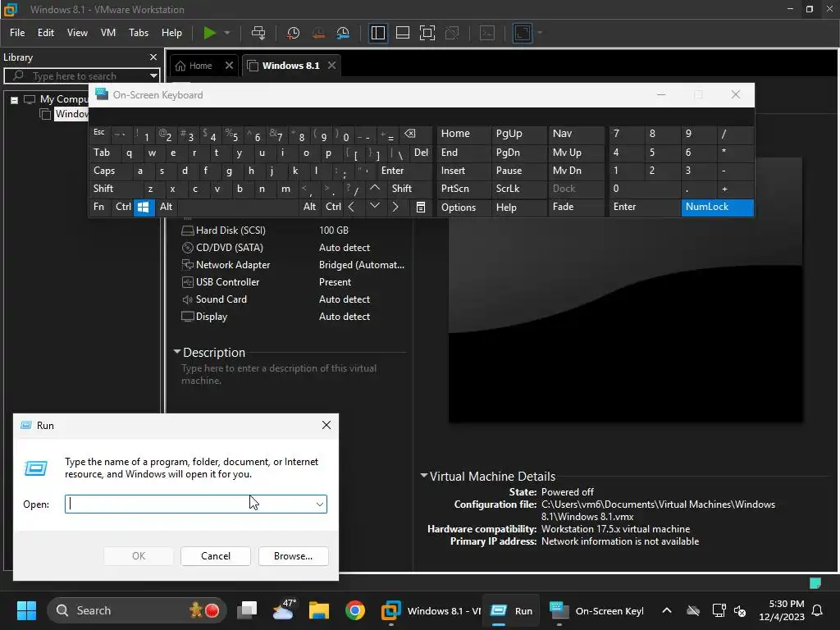Viewport: 840px width, 630px height.
Task: Open the notification bell in system tray
Action: 818,610
